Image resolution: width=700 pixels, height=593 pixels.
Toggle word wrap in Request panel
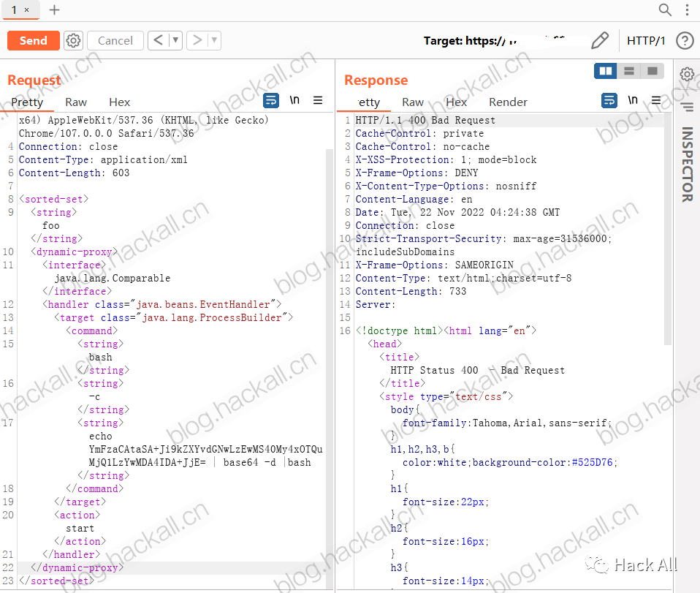(271, 100)
